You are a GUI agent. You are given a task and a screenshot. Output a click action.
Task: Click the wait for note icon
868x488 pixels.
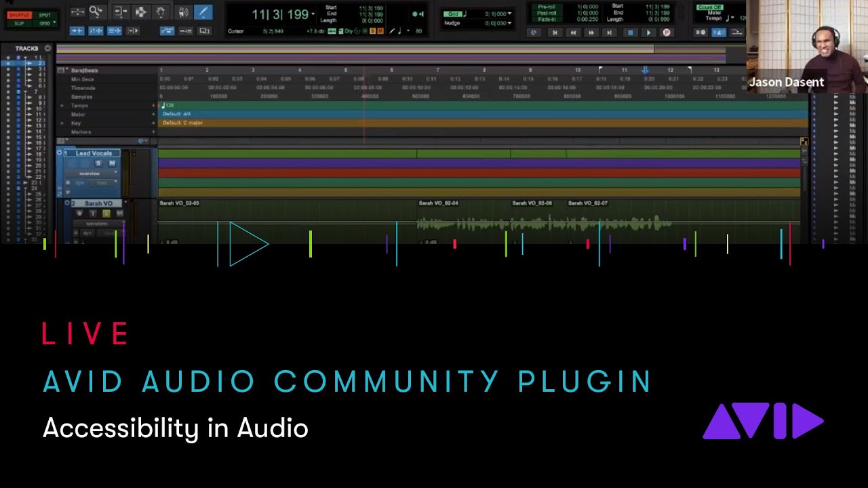pos(701,33)
